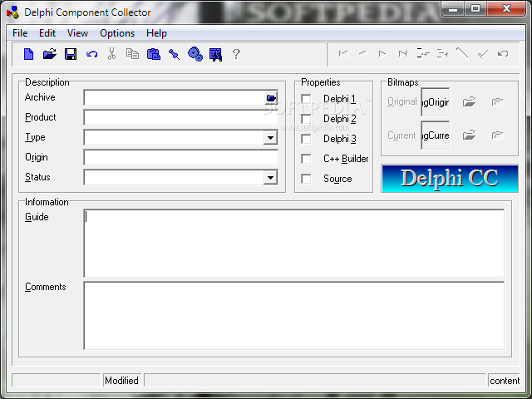Click the Delphi CC banner

click(450, 179)
